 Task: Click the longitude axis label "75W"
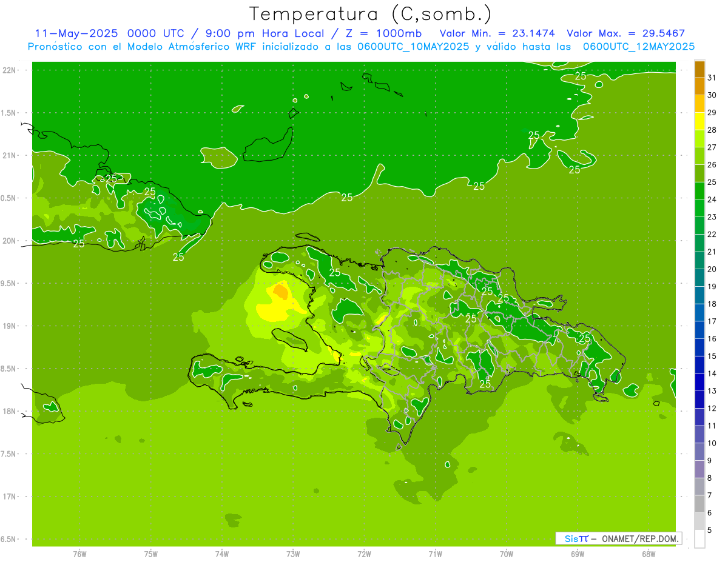pyautogui.click(x=151, y=554)
